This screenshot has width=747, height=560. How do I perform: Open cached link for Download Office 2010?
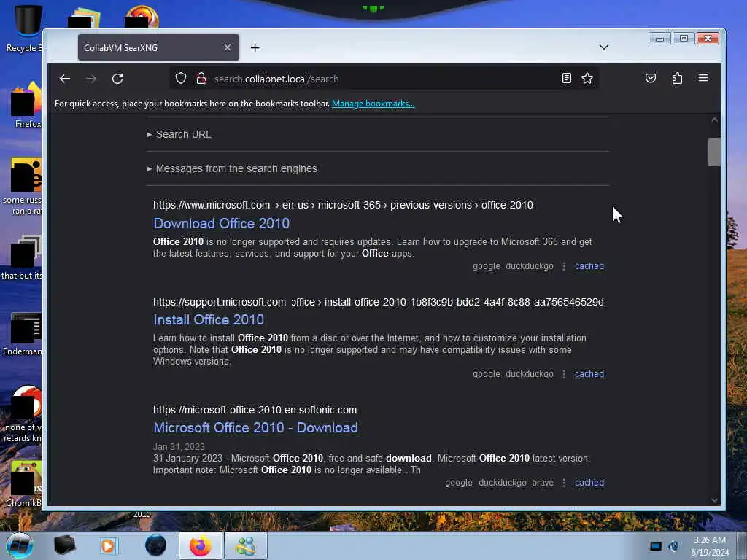[589, 266]
